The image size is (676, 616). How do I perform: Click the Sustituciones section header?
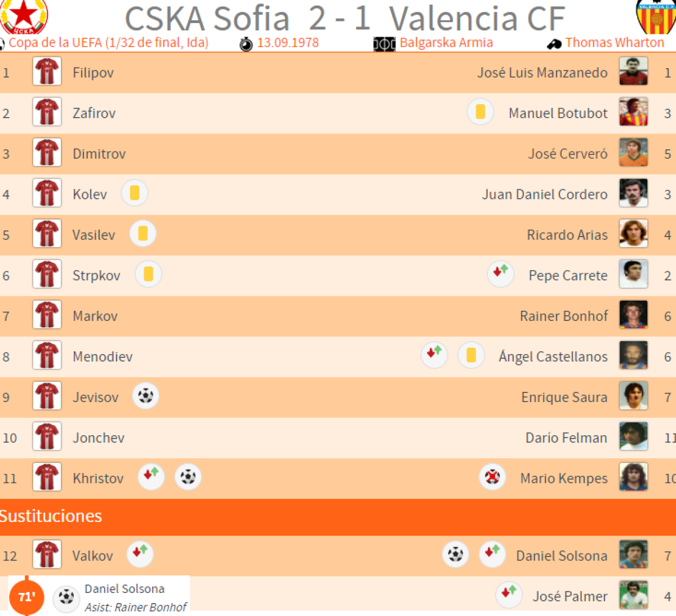coord(51,516)
